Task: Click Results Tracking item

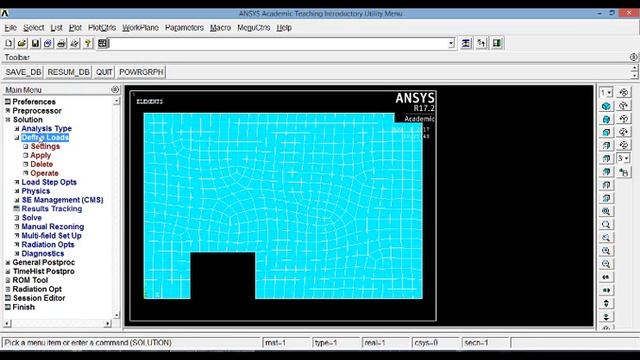Action: click(51, 209)
